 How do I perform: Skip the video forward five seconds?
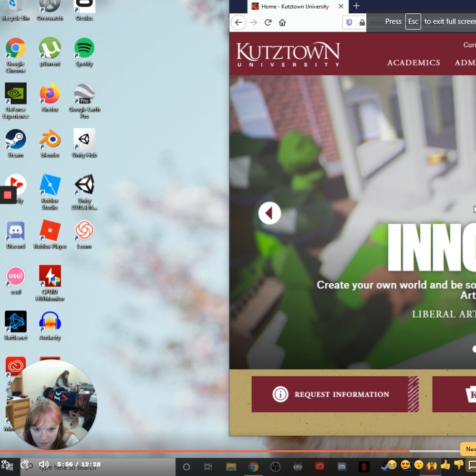[x=25, y=464]
